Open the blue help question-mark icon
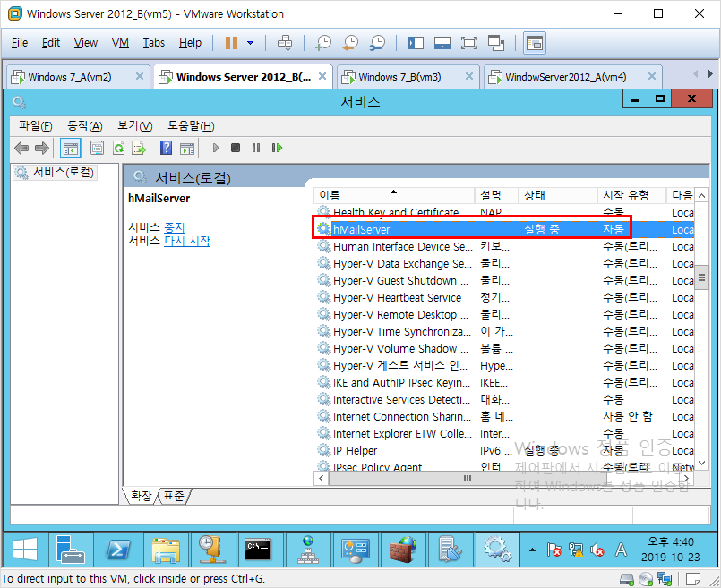Image resolution: width=721 pixels, height=588 pixels. pyautogui.click(x=166, y=148)
